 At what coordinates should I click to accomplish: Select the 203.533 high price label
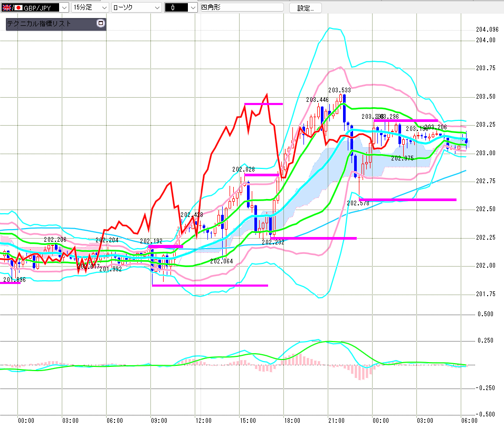click(340, 90)
